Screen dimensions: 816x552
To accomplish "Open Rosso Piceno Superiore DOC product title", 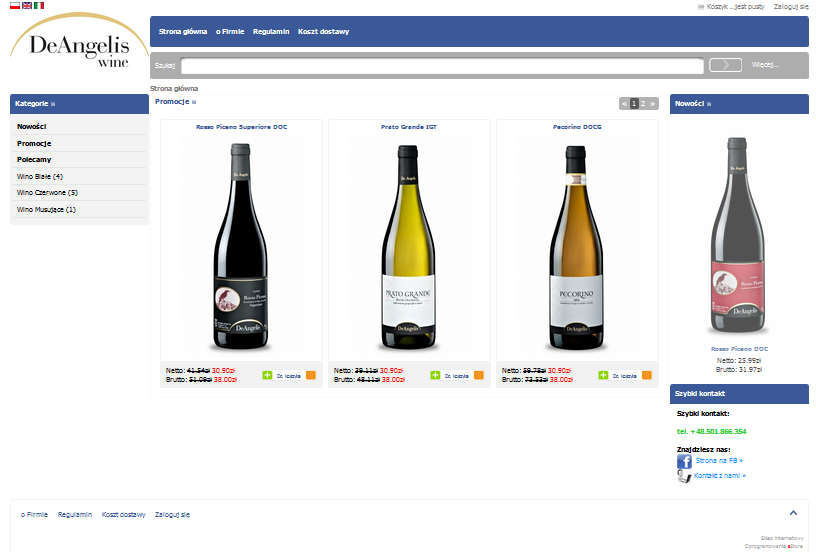I will [241, 127].
